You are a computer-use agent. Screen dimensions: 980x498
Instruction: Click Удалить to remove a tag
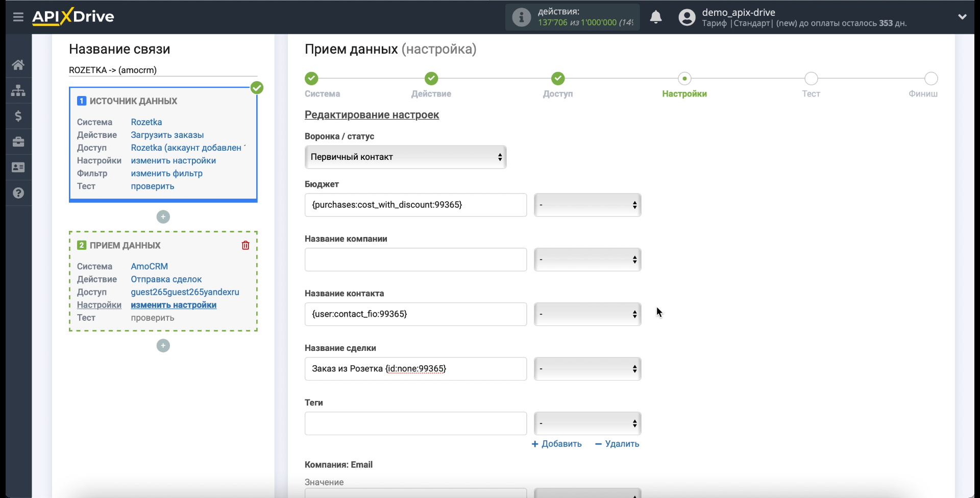coord(617,444)
